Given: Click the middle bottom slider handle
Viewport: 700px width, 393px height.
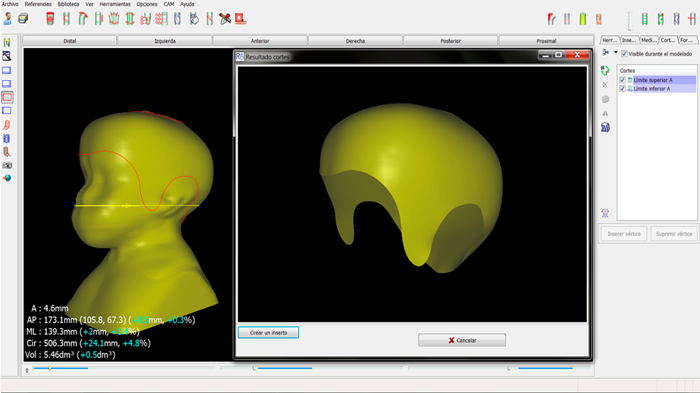Looking at the screenshot, I should tap(254, 368).
